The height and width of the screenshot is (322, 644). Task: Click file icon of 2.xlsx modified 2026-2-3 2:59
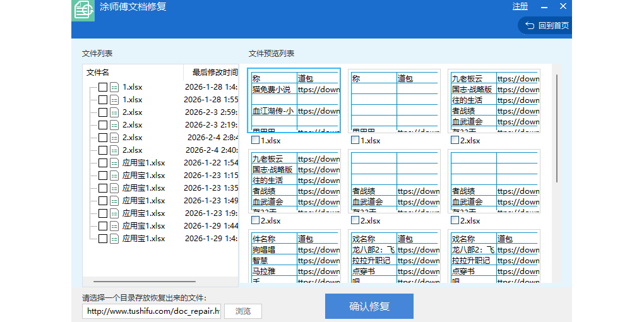114,112
